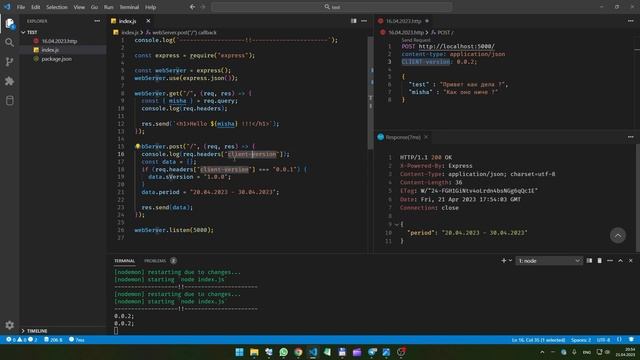This screenshot has width=640, height=360.
Task: Open Explorer panel more actions menu
Action: click(x=97, y=21)
